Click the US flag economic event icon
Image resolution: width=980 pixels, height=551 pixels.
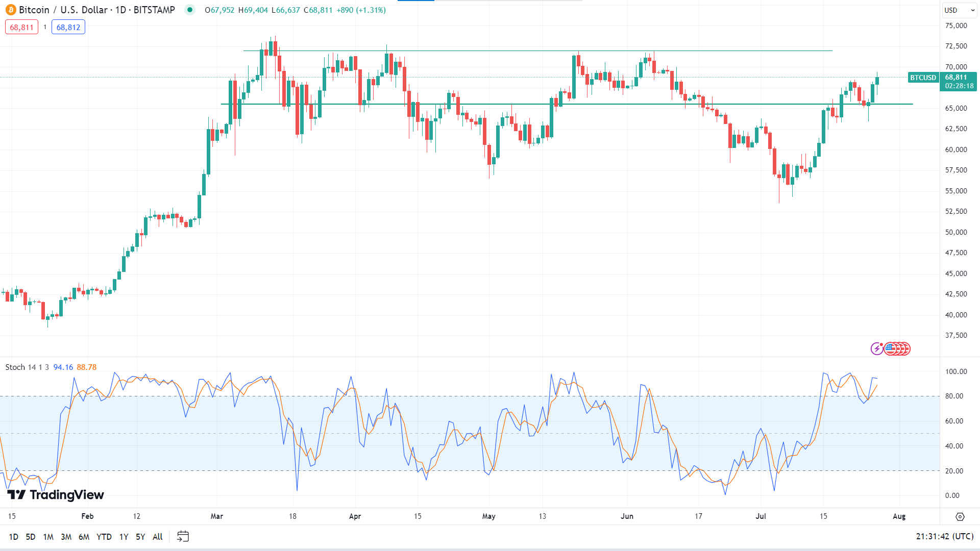pos(891,348)
